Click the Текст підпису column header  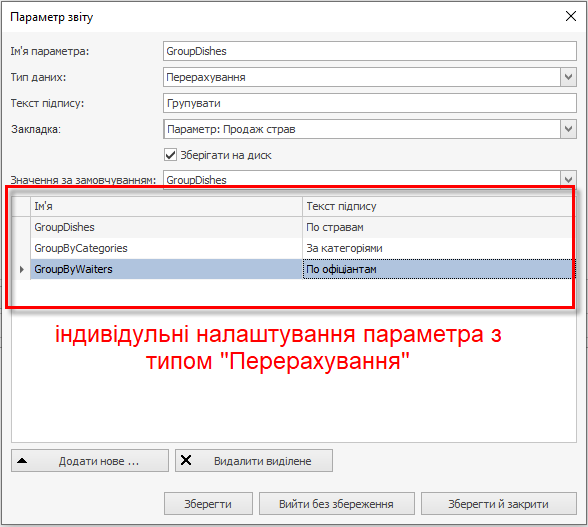click(438, 206)
